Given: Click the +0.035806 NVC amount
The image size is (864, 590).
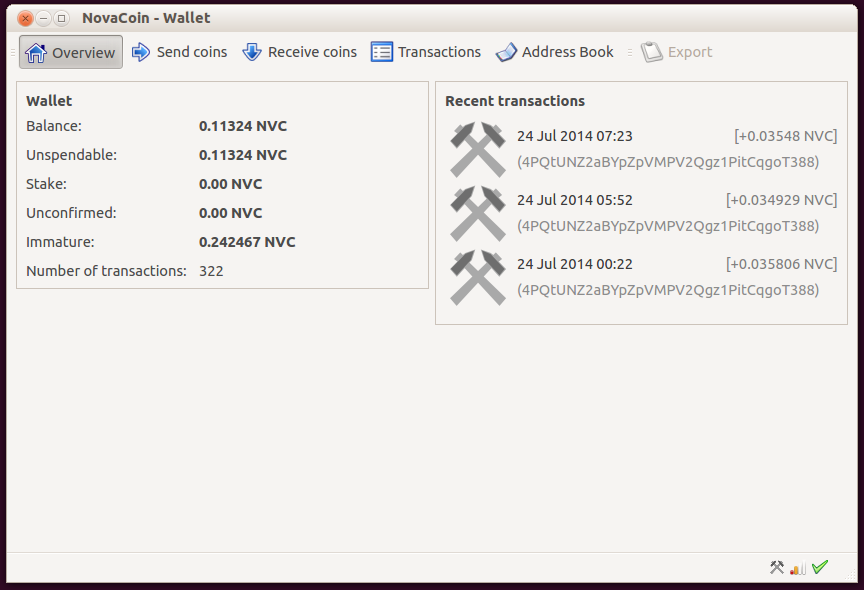Looking at the screenshot, I should [x=782, y=264].
